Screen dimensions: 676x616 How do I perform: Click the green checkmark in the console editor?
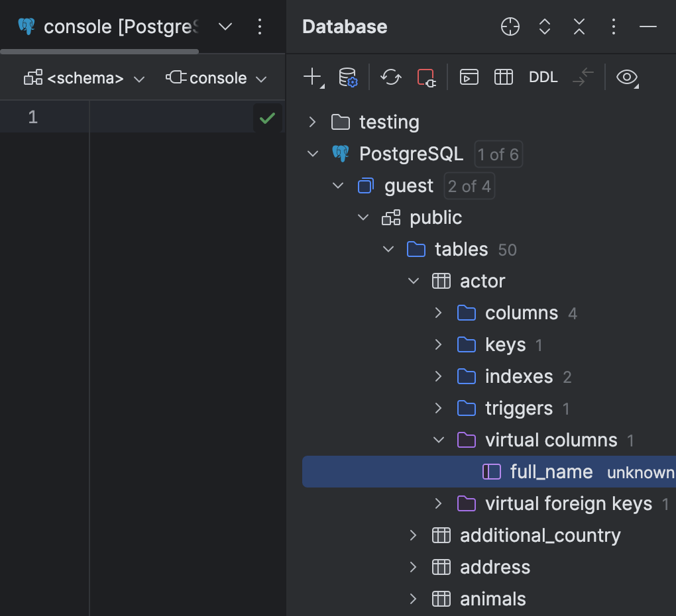pos(268,117)
